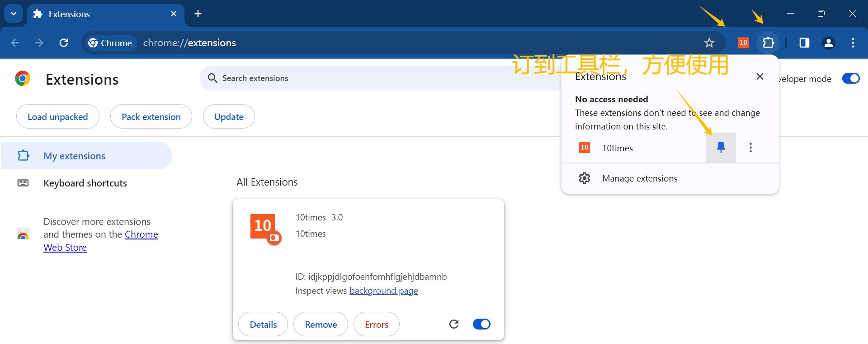Click the extension ID text
Image resolution: width=868 pixels, height=344 pixels.
(371, 277)
